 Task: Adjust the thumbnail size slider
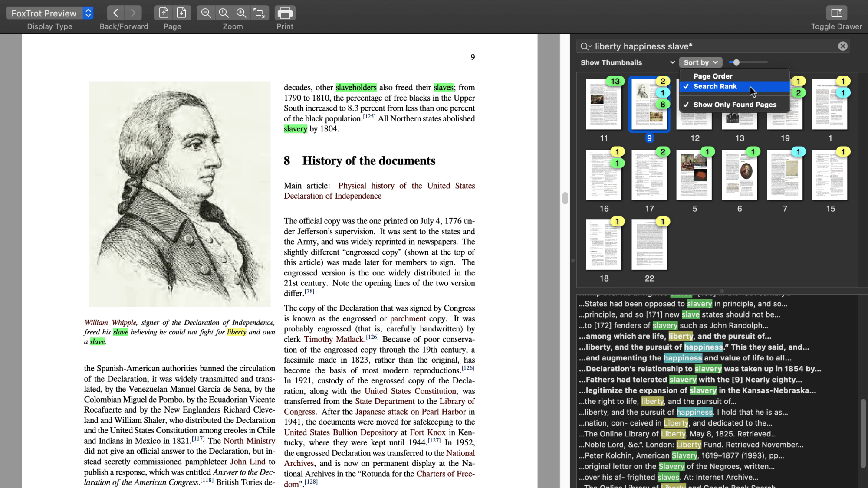point(736,62)
